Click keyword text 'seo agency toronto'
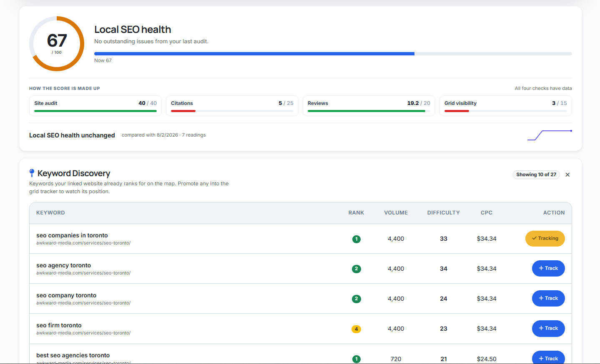Viewport: 600px width, 364px height. (x=63, y=265)
